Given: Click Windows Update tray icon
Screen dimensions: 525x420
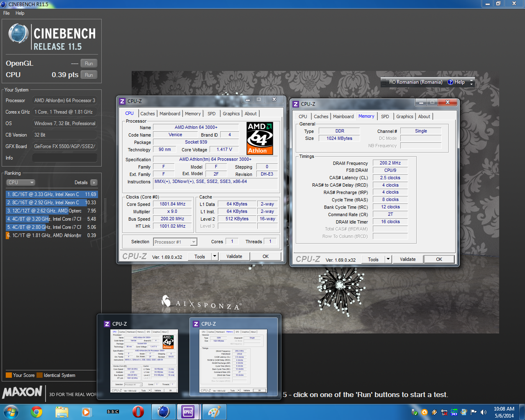Looking at the screenshot, I should 464,412.
